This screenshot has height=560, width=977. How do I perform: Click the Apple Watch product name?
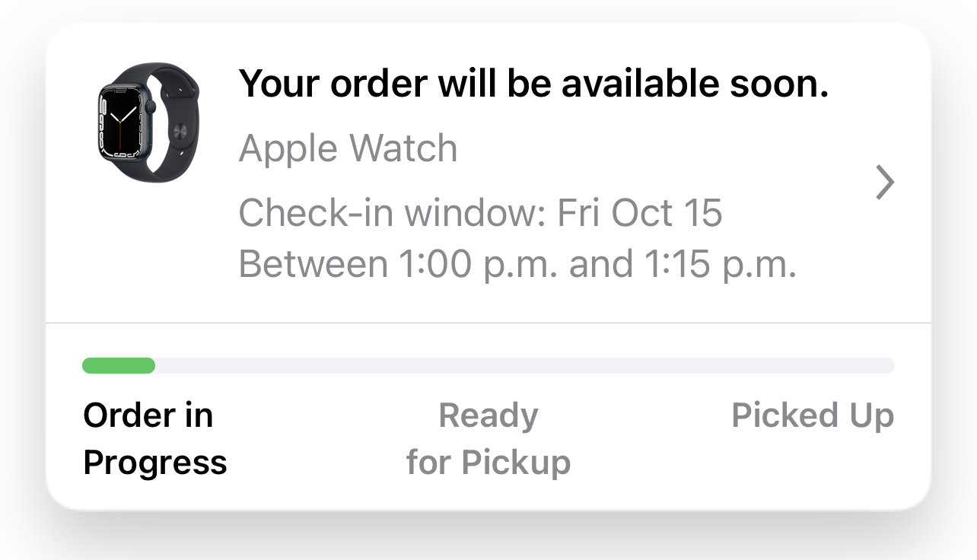[x=348, y=148]
